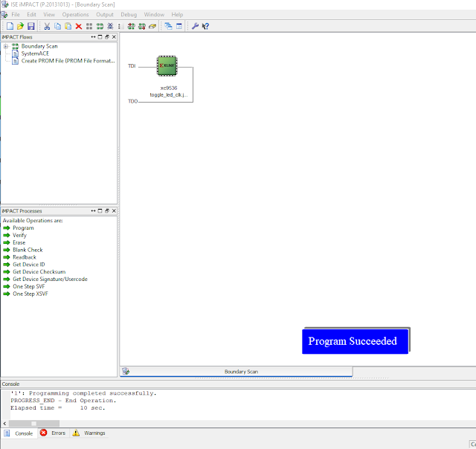Click the toggle_led_clk.j... file label
This screenshot has width=476, height=449.
(x=169, y=95)
